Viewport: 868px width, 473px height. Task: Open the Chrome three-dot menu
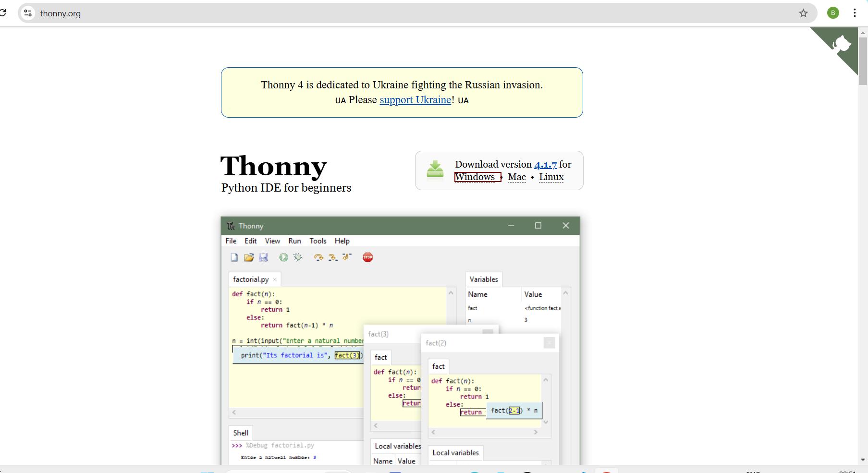click(855, 13)
